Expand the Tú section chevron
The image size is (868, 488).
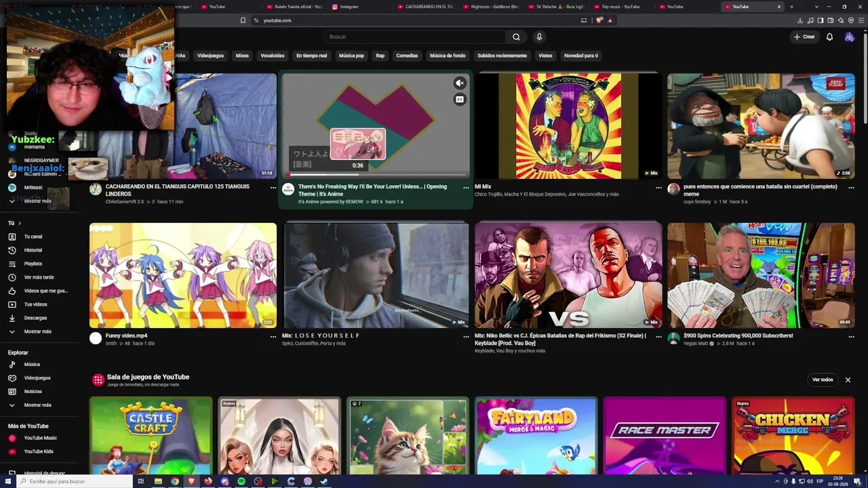point(20,223)
